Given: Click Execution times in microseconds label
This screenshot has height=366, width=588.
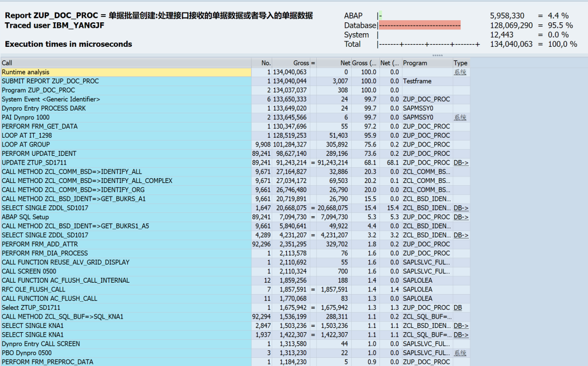Looking at the screenshot, I should point(68,44).
